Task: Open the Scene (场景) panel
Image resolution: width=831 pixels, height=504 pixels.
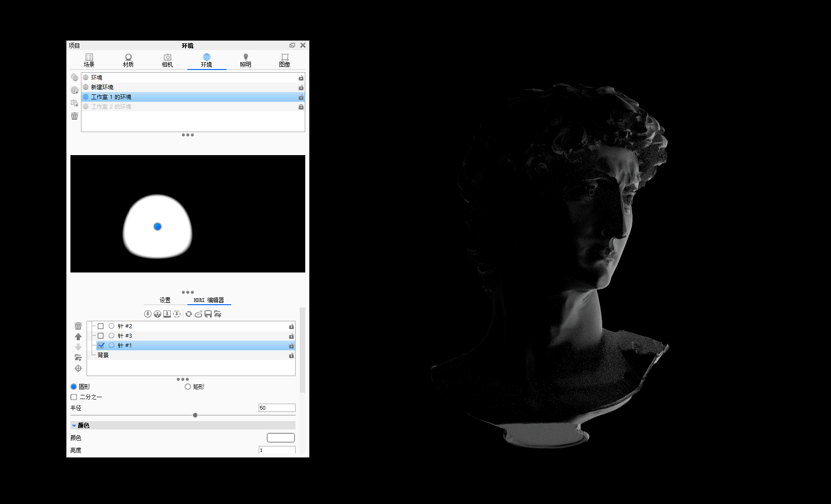Action: click(89, 60)
